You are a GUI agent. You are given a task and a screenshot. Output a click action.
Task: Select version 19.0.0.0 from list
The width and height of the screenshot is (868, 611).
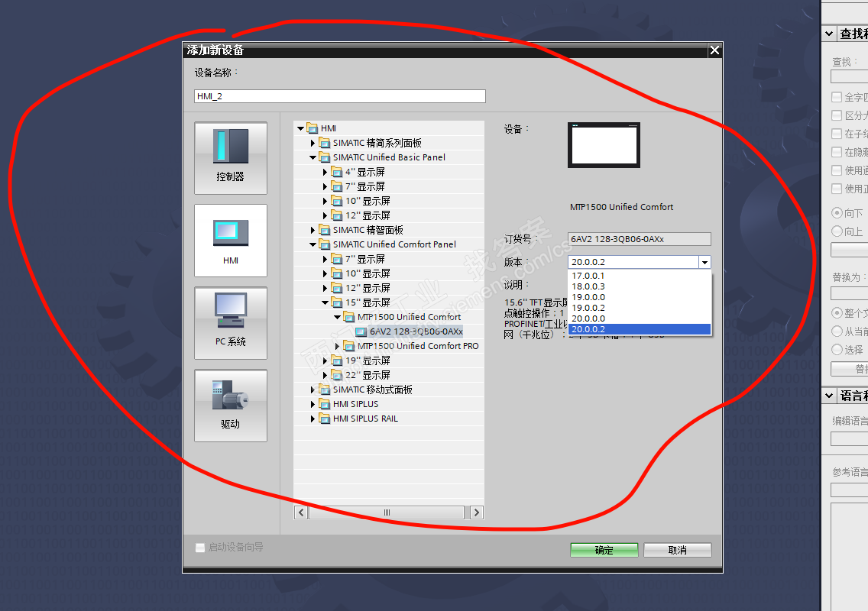click(x=640, y=297)
